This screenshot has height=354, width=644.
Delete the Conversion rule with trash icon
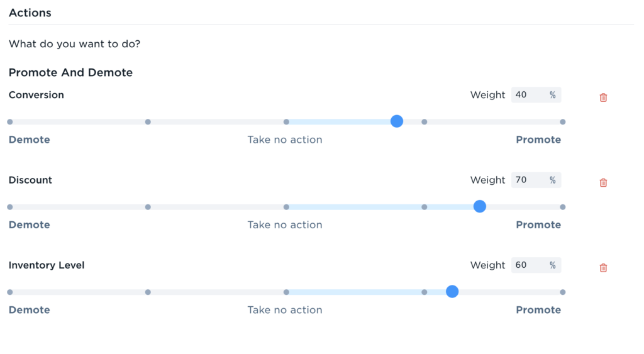pyautogui.click(x=603, y=97)
